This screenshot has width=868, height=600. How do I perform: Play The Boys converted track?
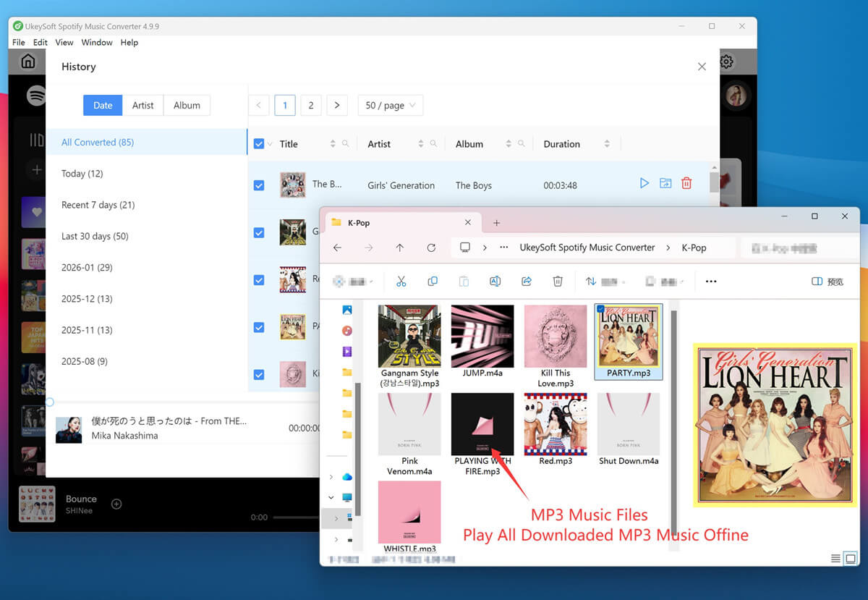(x=644, y=183)
